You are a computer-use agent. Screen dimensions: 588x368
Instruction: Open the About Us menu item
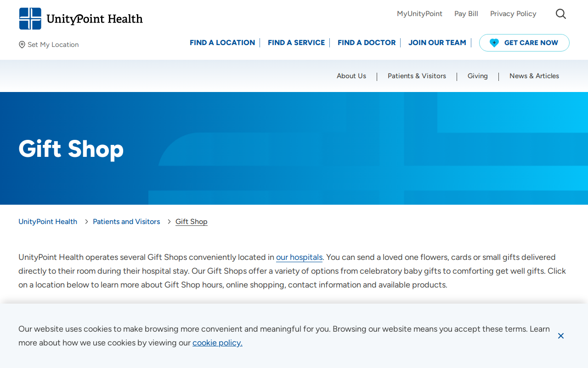(x=351, y=76)
